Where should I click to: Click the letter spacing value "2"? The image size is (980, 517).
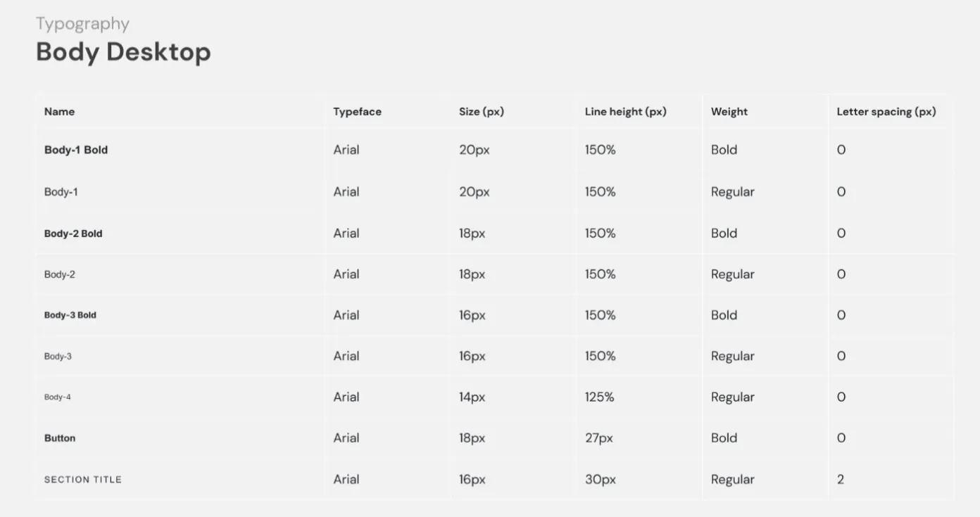(841, 480)
